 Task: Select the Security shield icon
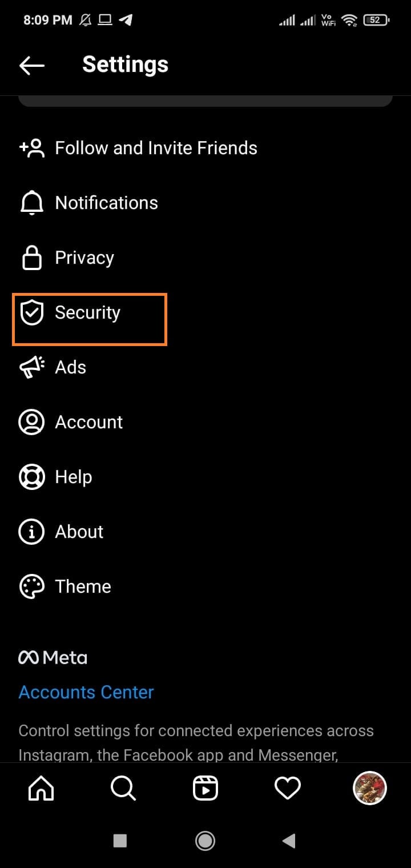[33, 312]
